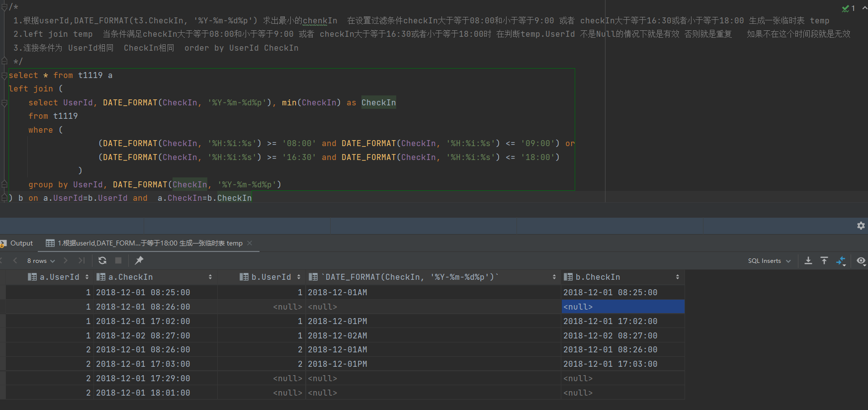Sort by DATE_FORMAT column header arrows
This screenshot has width=868, height=410.
pyautogui.click(x=554, y=277)
